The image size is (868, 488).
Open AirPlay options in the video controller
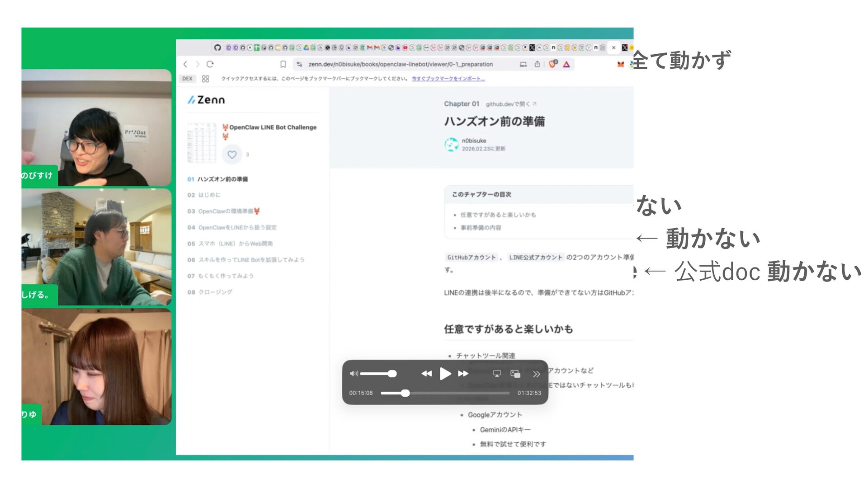pos(497,374)
